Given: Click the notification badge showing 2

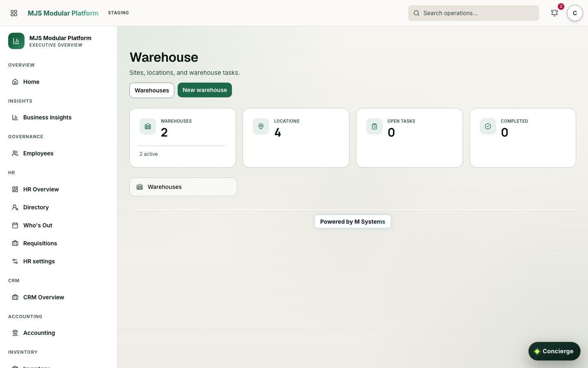Looking at the screenshot, I should click(561, 7).
